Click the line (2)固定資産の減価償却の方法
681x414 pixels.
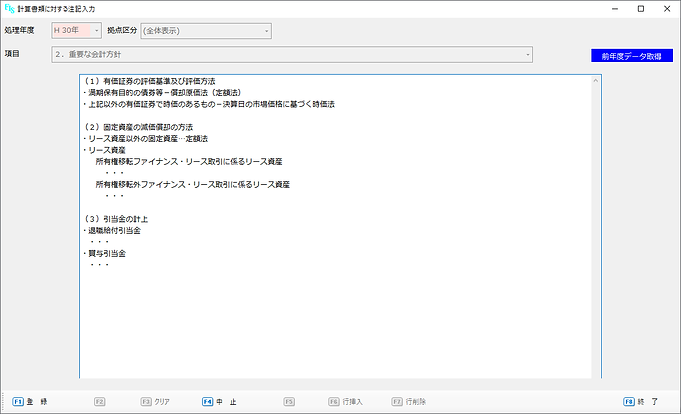click(x=138, y=127)
